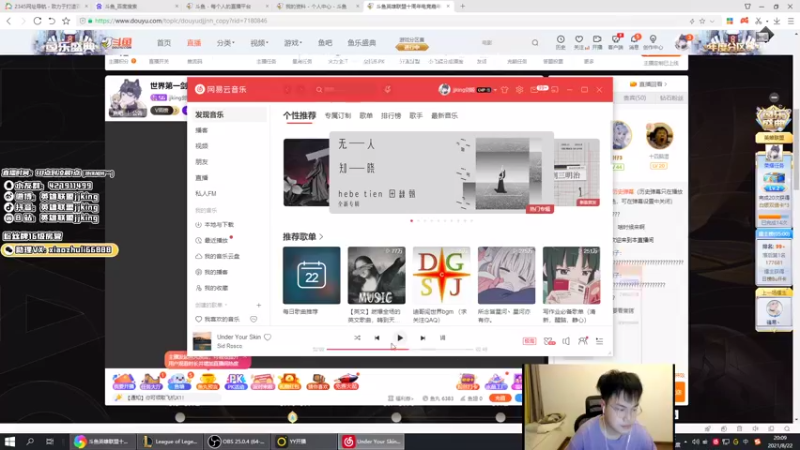Go back with NetEase header back arrow
This screenshot has width=800, height=450.
pyautogui.click(x=288, y=90)
